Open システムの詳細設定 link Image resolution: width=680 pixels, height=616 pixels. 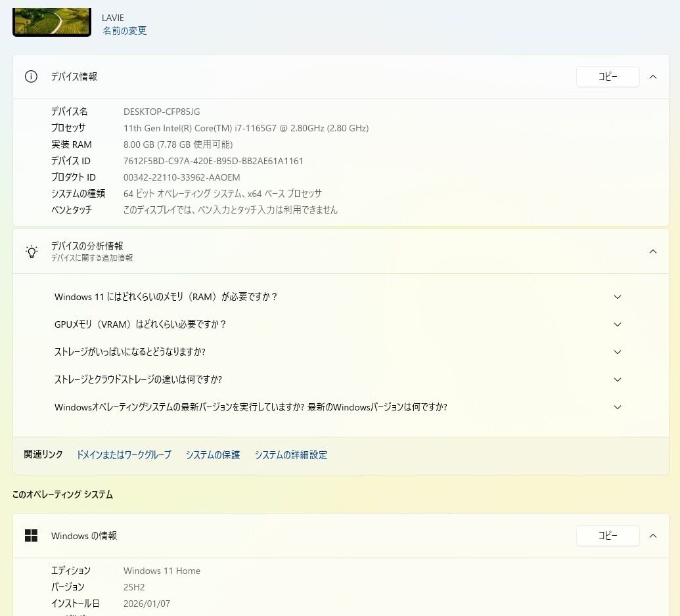point(290,454)
